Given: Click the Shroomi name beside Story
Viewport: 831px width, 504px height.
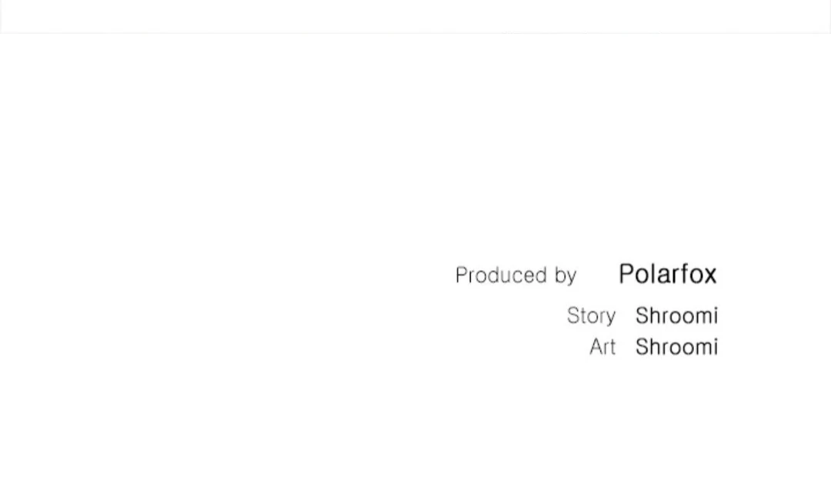Looking at the screenshot, I should point(677,315).
